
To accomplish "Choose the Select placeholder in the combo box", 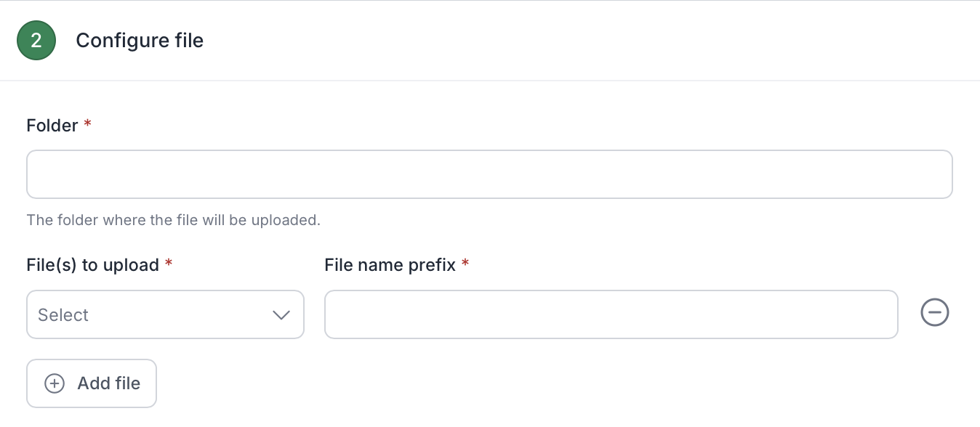I will [63, 315].
